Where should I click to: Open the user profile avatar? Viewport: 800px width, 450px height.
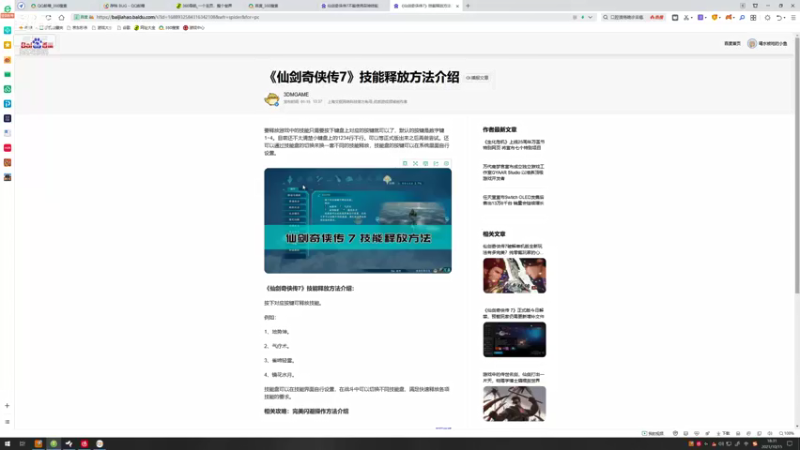tap(752, 44)
